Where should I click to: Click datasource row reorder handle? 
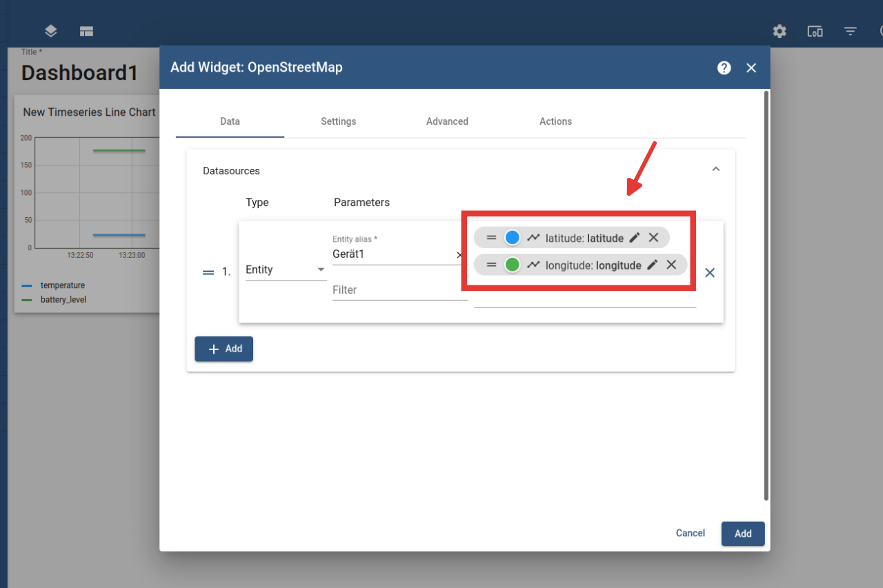coord(208,272)
